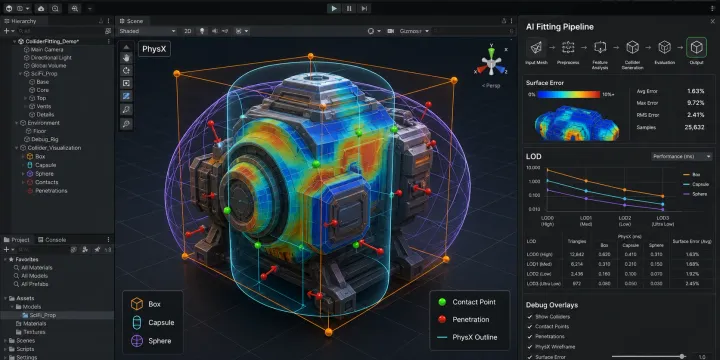This screenshot has width=720, height=360.
Task: Click the magnifier zoom icon in top toolbar
Action: click(74, 8)
